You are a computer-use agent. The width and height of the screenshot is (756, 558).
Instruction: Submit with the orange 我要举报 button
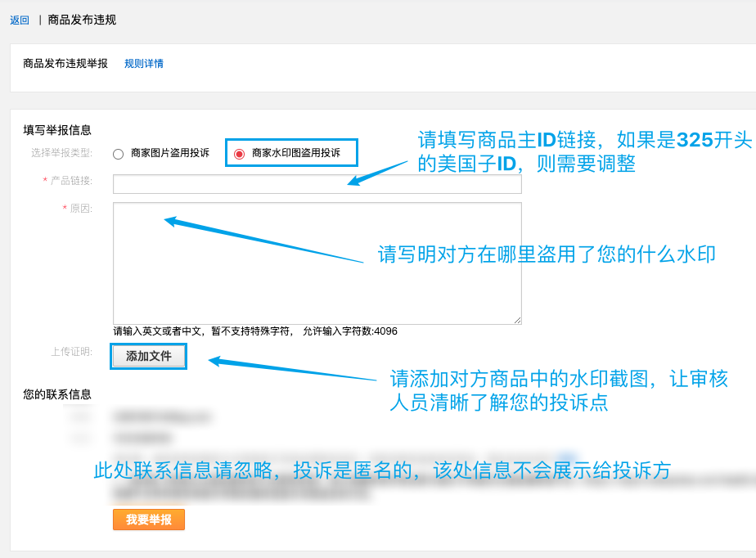pyautogui.click(x=149, y=520)
